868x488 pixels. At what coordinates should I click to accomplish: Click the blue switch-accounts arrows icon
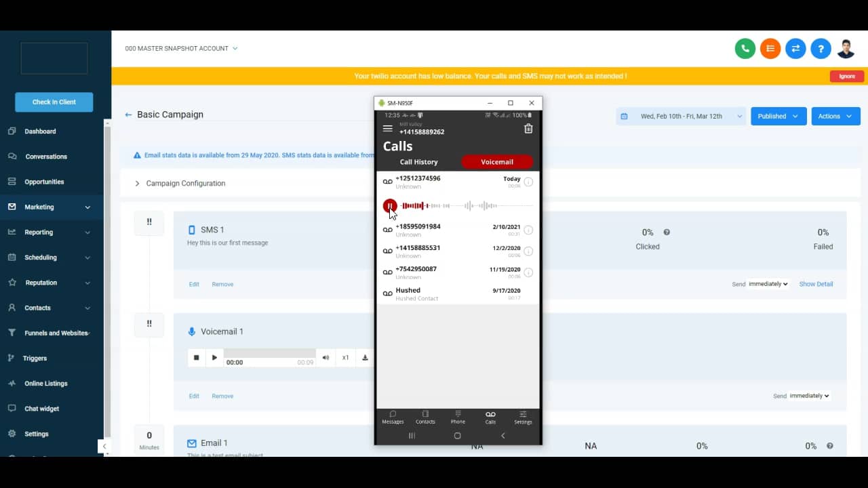[795, 49]
